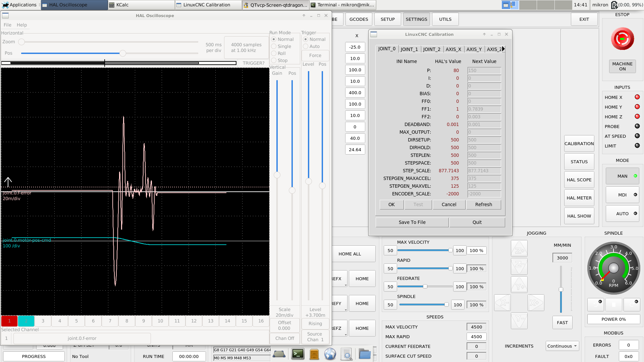
Task: Select Normal trigger radio button
Action: (x=306, y=39)
